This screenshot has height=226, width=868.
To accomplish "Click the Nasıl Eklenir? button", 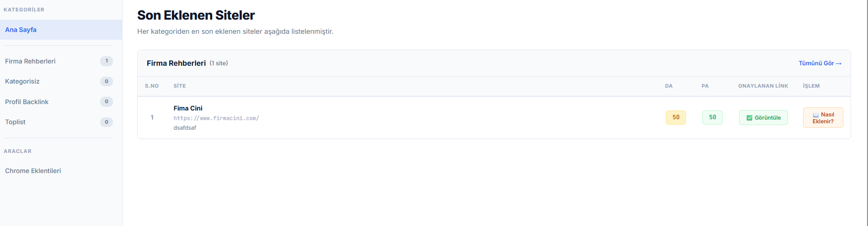I will click(x=823, y=118).
